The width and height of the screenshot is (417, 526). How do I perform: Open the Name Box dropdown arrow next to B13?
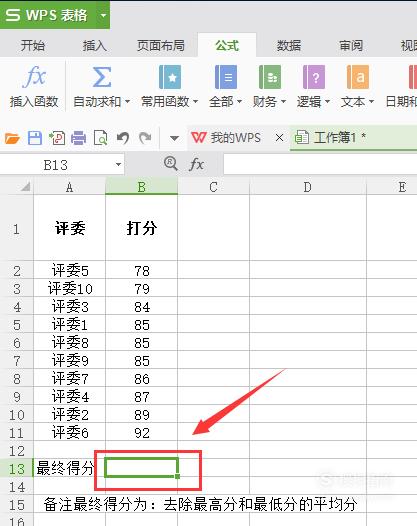pos(118,164)
